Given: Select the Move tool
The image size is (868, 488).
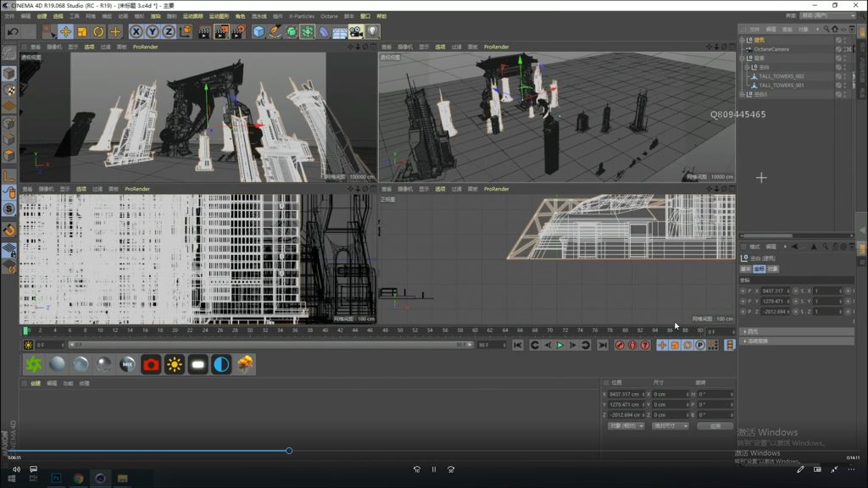Looking at the screenshot, I should point(65,32).
